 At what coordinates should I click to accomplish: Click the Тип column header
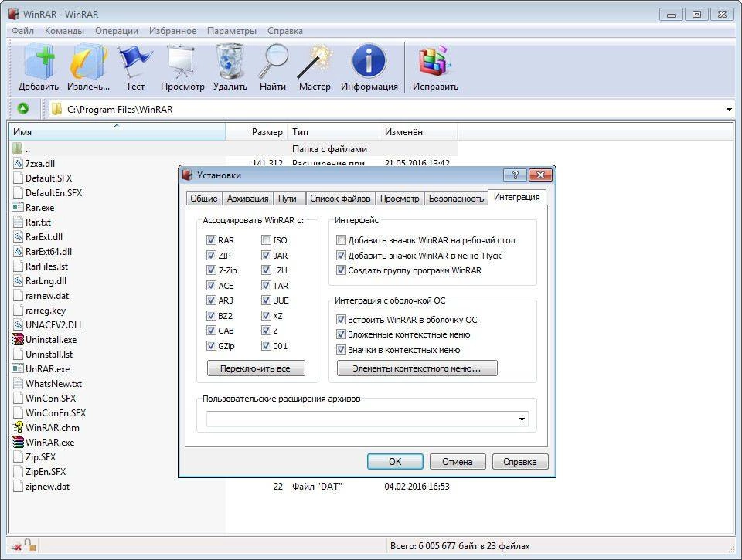tap(334, 132)
